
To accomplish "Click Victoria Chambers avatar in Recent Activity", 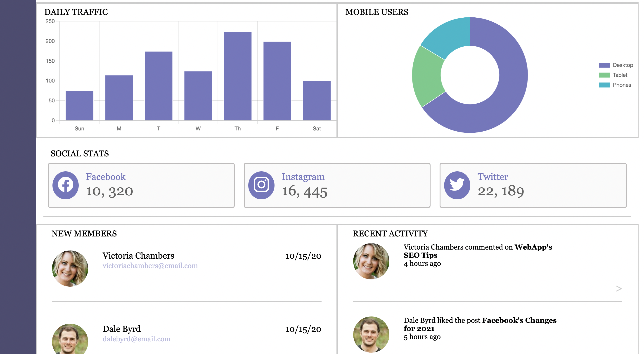I will point(371,261).
